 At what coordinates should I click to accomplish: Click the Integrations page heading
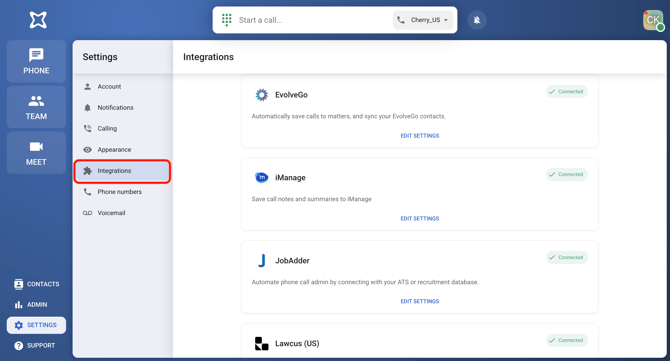click(x=209, y=57)
